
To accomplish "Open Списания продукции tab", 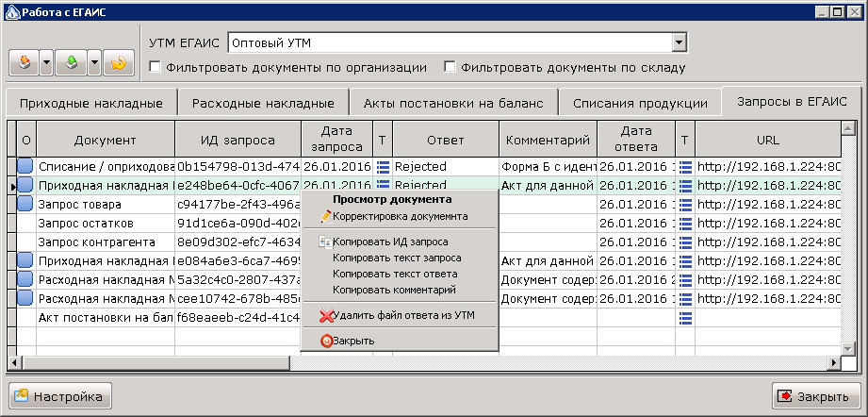I will [640, 104].
